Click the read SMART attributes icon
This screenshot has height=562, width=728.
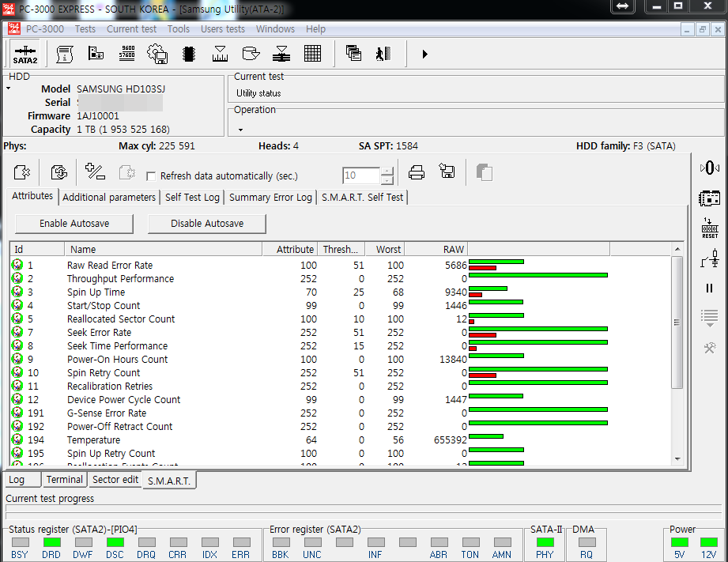(22, 172)
